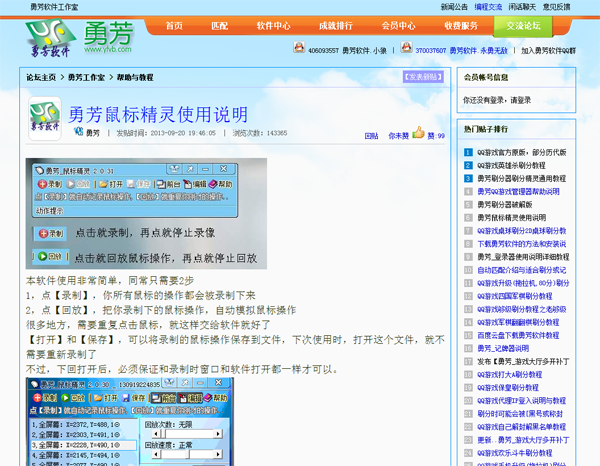Open hot post 1 QQ游戏官方原版
The height and width of the screenshot is (466, 600).
522,152
